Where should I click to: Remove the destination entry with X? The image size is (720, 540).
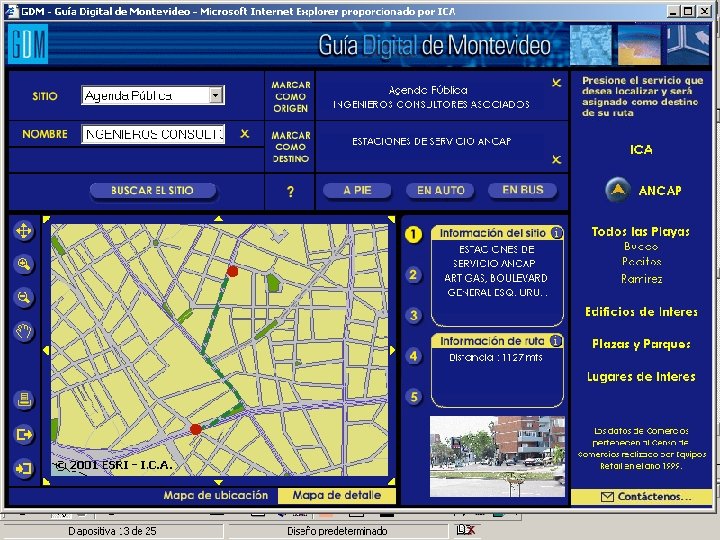557,160
